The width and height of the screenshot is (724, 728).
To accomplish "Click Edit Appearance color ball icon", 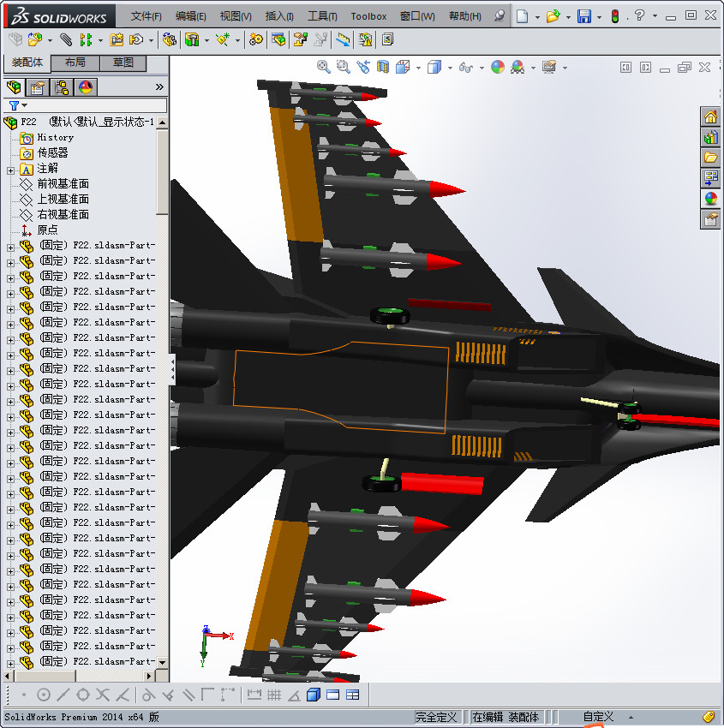I will coord(498,68).
